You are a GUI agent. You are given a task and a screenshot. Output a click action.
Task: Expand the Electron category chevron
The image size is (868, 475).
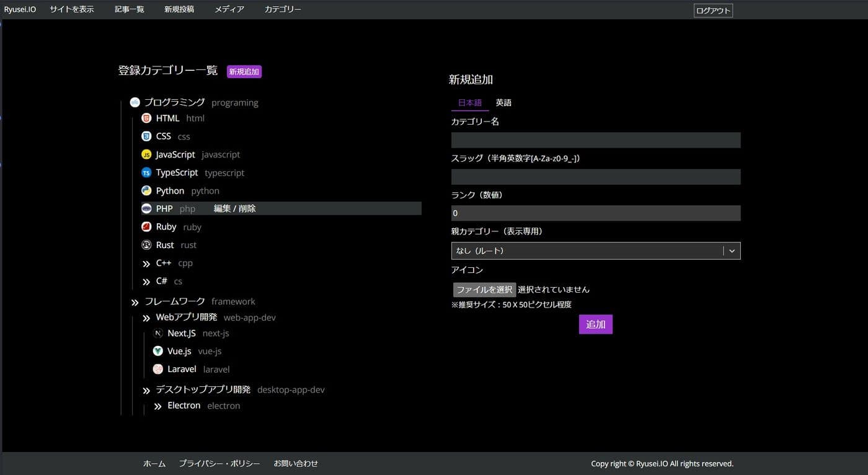[157, 405]
